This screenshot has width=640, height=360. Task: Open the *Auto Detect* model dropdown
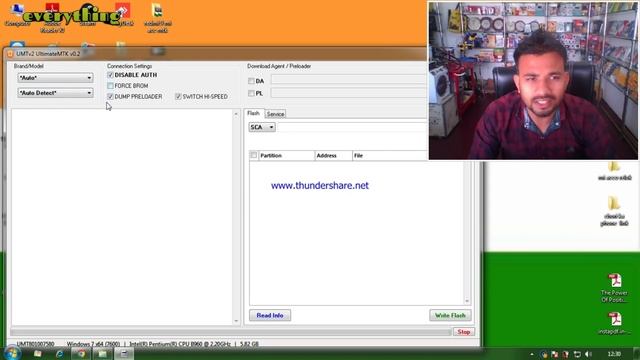pyautogui.click(x=55, y=93)
